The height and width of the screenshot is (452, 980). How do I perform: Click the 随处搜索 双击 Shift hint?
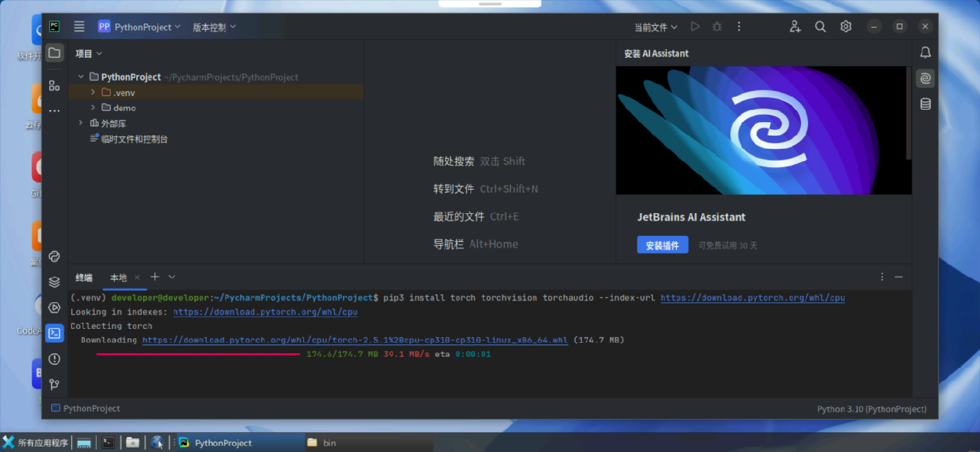(479, 161)
